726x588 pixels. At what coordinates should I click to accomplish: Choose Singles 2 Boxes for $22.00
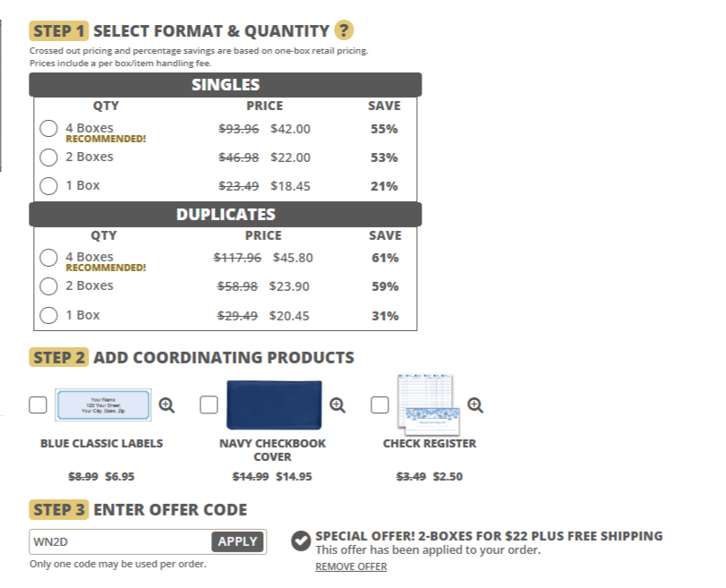[49, 158]
